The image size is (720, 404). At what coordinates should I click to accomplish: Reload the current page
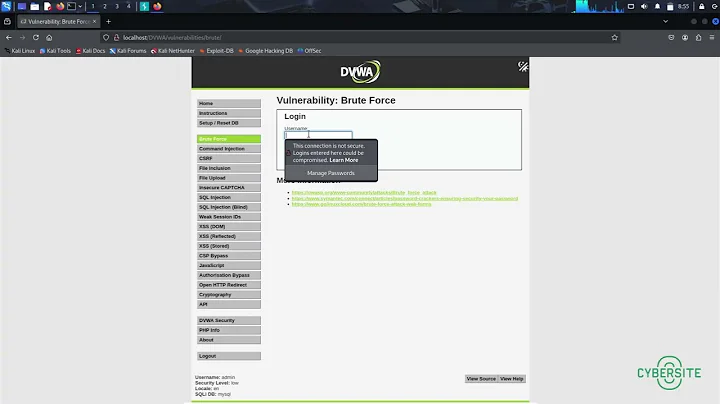point(36,38)
